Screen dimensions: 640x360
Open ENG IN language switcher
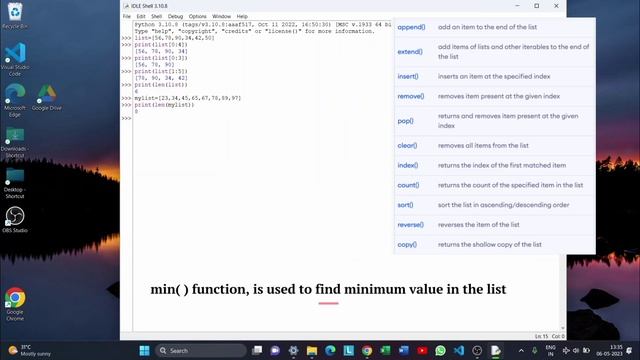[x=550, y=351]
